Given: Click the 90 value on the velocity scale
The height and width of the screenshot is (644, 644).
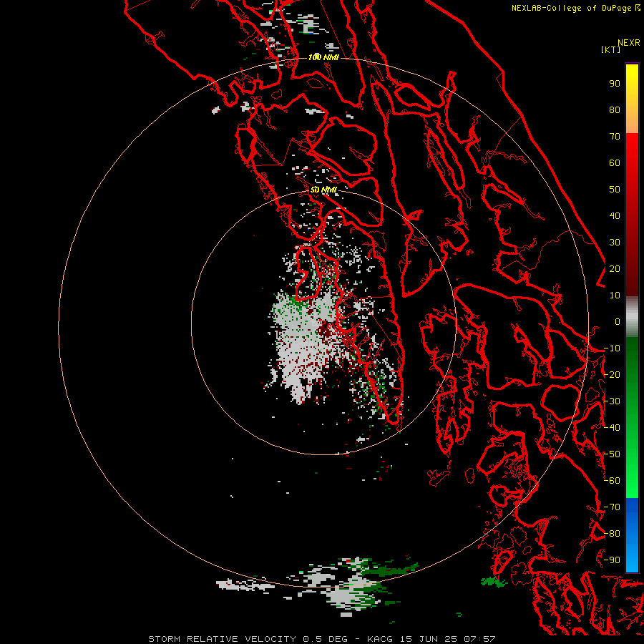Looking at the screenshot, I should pos(615,84).
